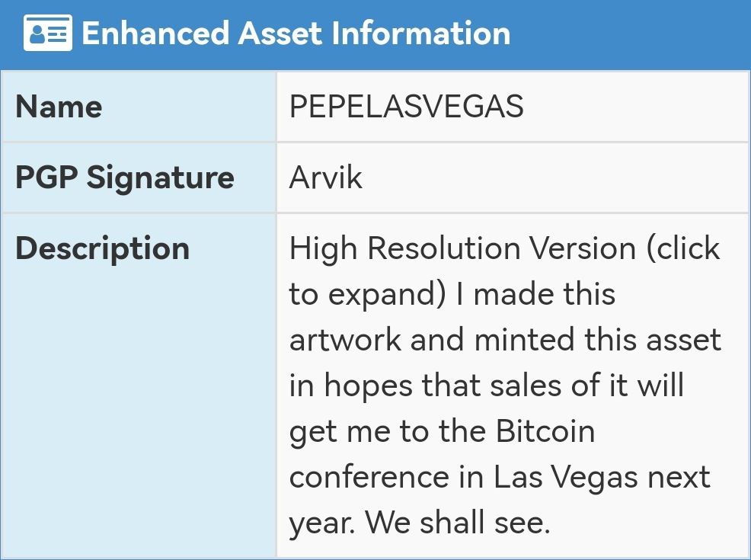The height and width of the screenshot is (560, 751).
Task: Select the Enhanced Asset Information title
Action: coord(296,33)
